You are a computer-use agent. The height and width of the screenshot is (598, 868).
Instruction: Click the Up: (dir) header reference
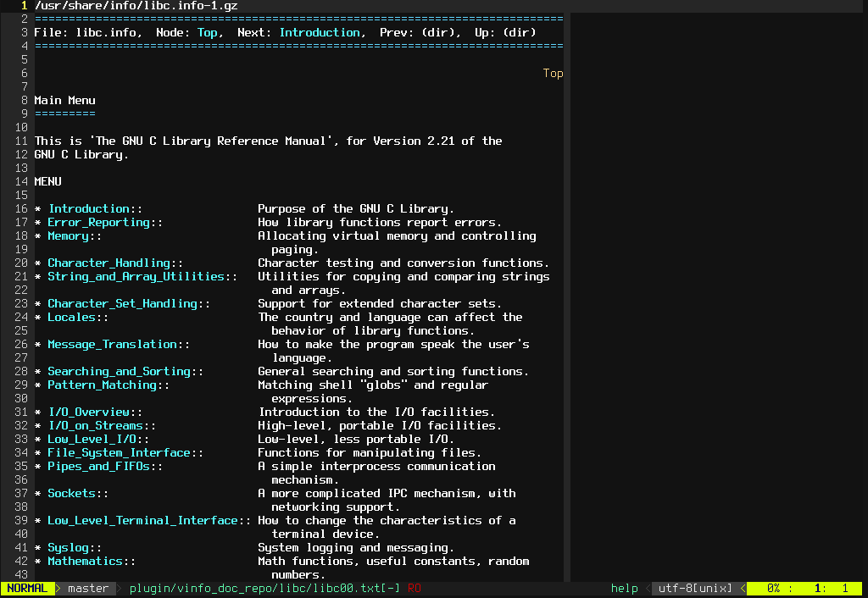[x=505, y=33]
